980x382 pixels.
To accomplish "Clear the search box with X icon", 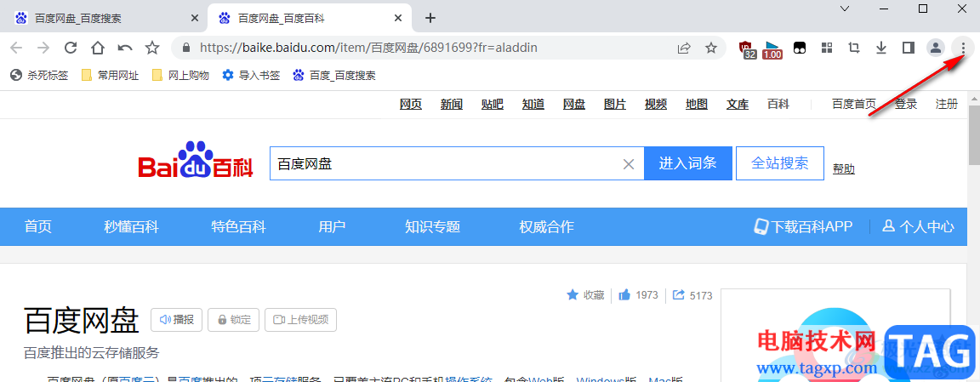I will point(629,164).
